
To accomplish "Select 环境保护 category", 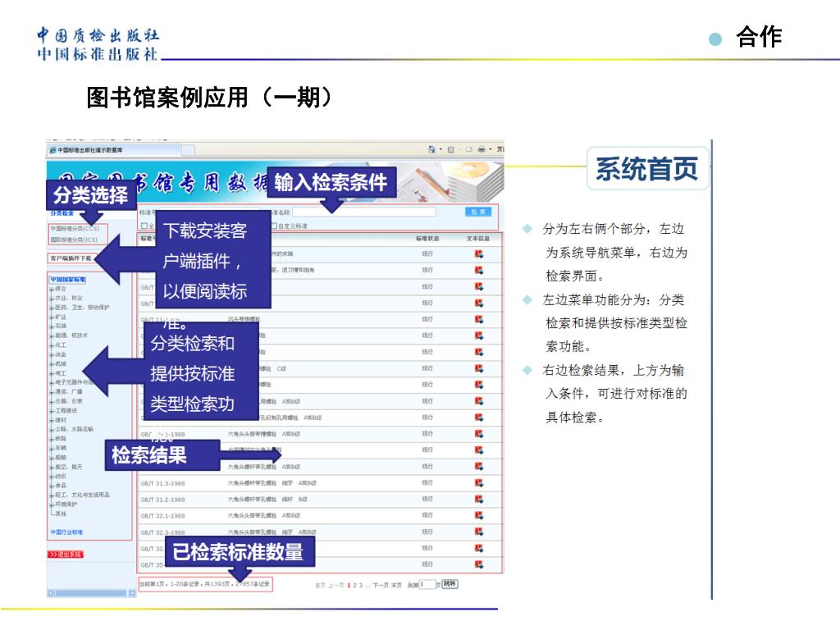I will (x=66, y=504).
